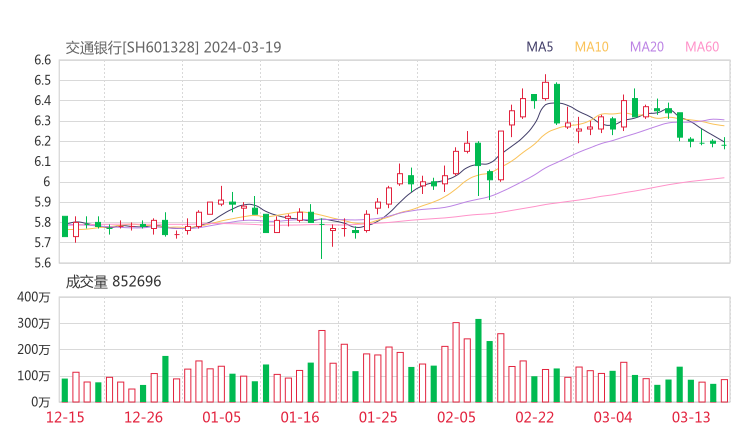
Task: Click the 400万 volume axis label
Action: coord(33,297)
